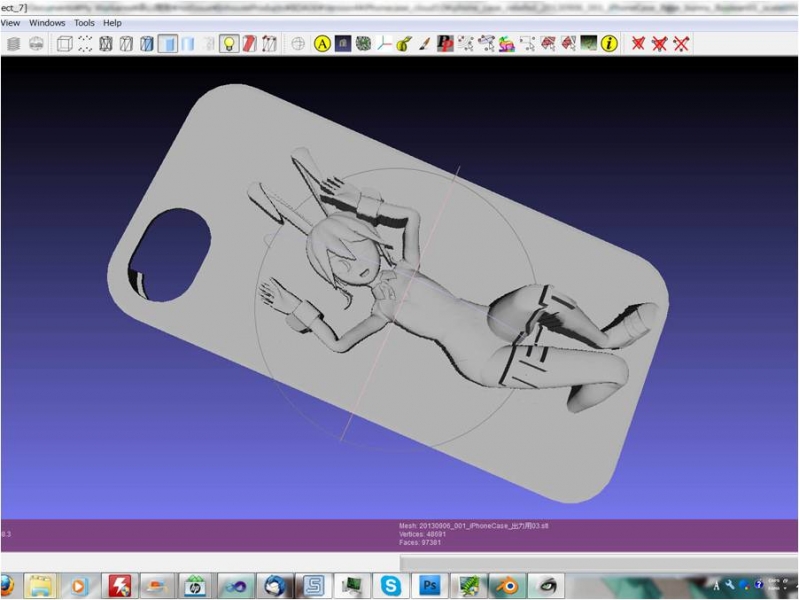799x600 pixels.
Task: Click the trackball sphere icon
Action: [x=298, y=44]
